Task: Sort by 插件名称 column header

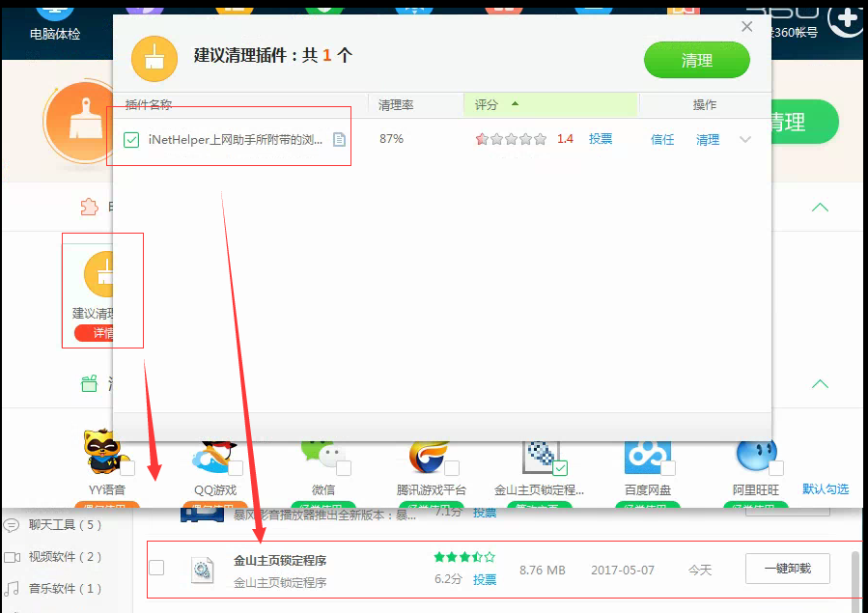Action: pos(240,104)
